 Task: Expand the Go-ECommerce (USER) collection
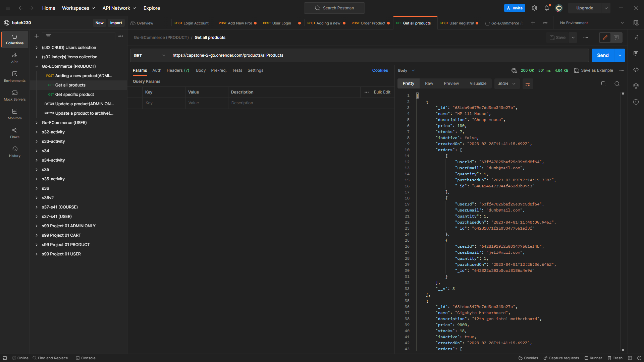37,123
